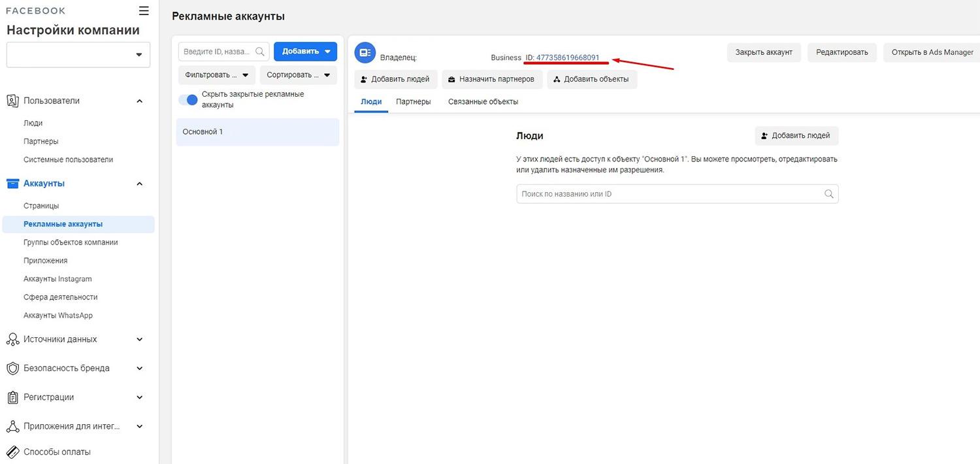Select Рекламные аккаунты in the sidebar

pos(78,224)
